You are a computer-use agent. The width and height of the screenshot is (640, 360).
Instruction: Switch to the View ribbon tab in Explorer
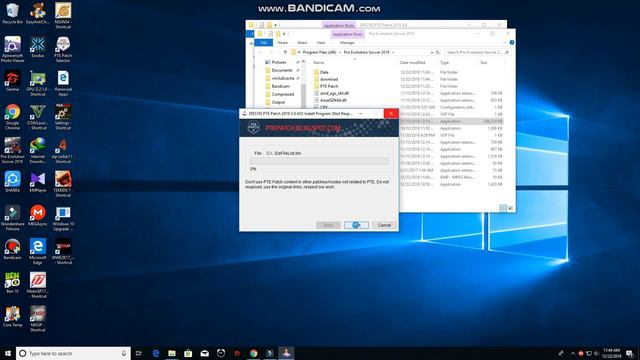(321, 42)
